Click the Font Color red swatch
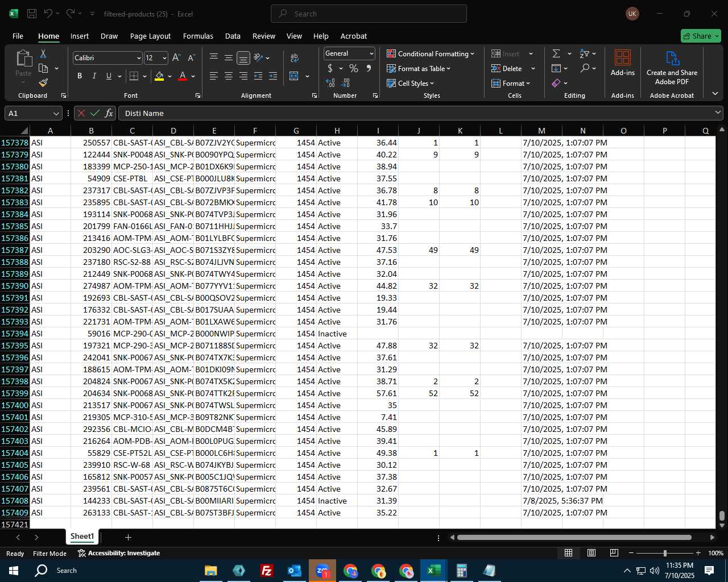The width and height of the screenshot is (728, 582). [183, 76]
